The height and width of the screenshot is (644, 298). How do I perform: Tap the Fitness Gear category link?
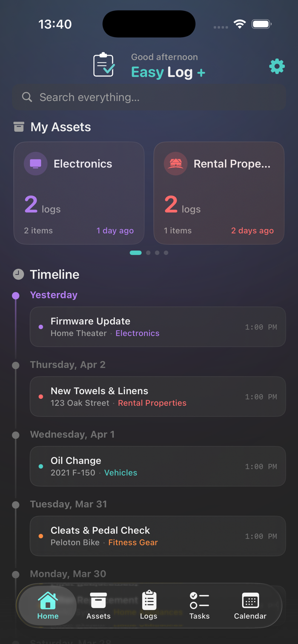[133, 542]
